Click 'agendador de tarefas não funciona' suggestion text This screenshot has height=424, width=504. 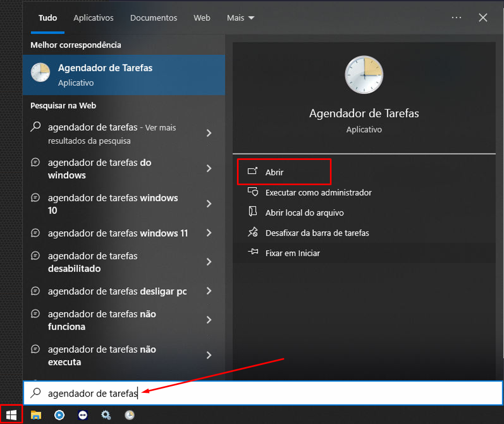tap(102, 320)
